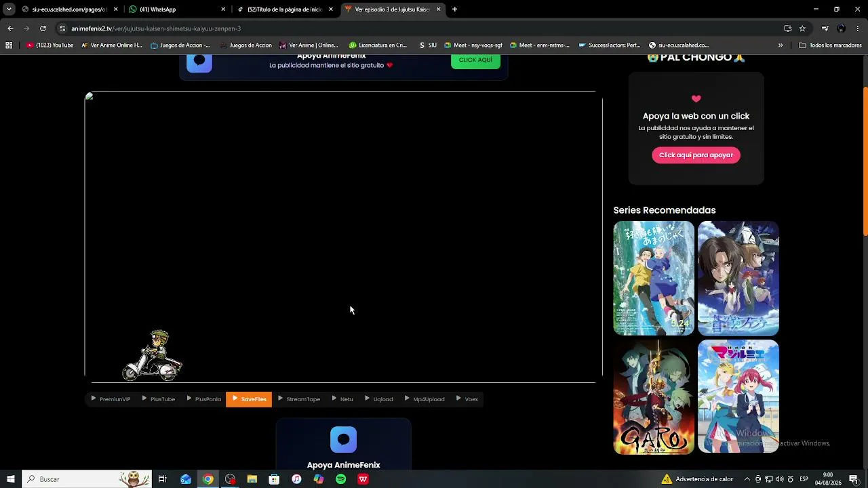This screenshot has height=488, width=868.
Task: Open the bottom-right recommended magical girl poster
Action: point(738,397)
